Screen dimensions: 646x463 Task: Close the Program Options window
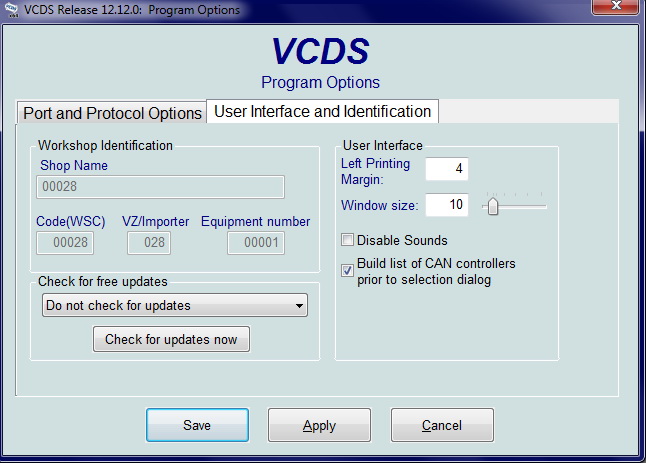click(616, 7)
